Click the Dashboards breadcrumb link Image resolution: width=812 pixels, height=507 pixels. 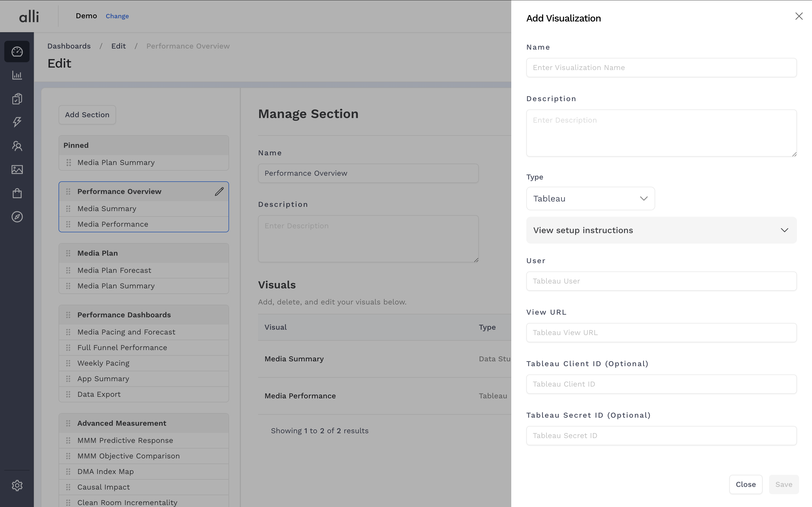coord(69,46)
